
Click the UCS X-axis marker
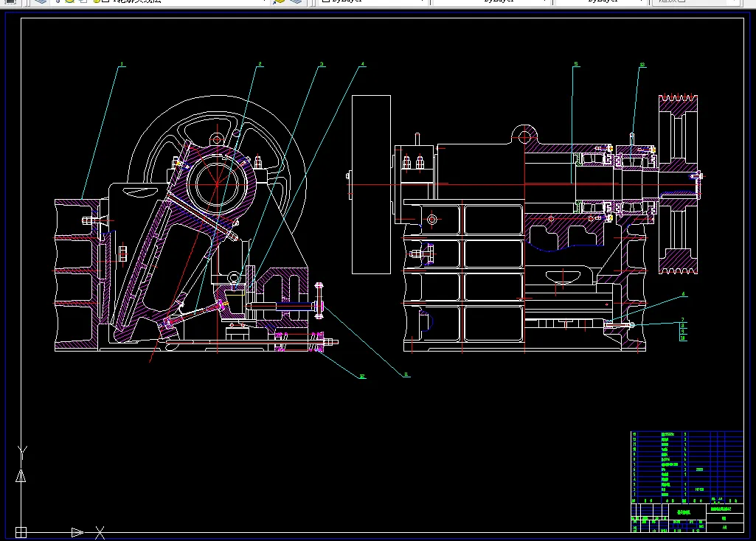pos(100,532)
